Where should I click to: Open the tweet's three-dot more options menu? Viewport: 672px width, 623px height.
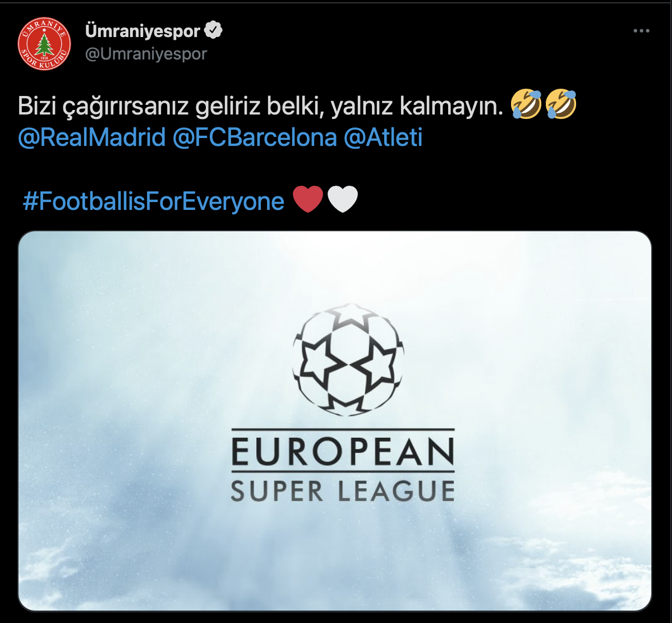[641, 31]
